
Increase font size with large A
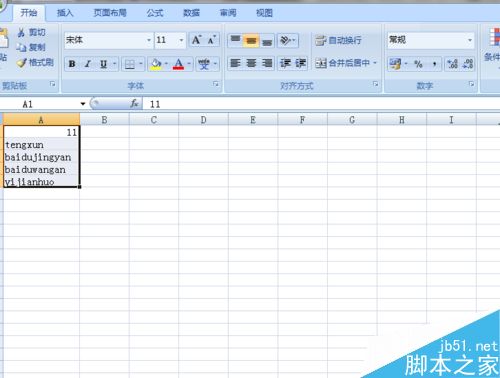coord(196,40)
